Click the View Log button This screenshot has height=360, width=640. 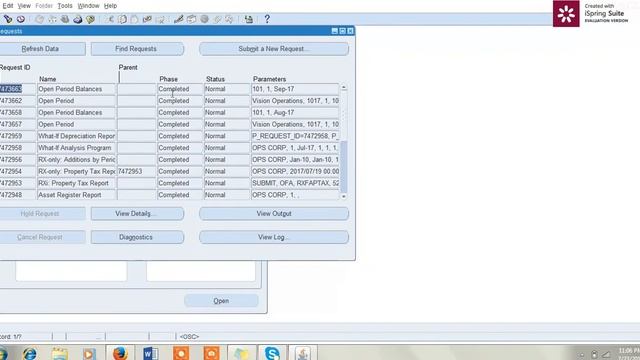pos(274,237)
